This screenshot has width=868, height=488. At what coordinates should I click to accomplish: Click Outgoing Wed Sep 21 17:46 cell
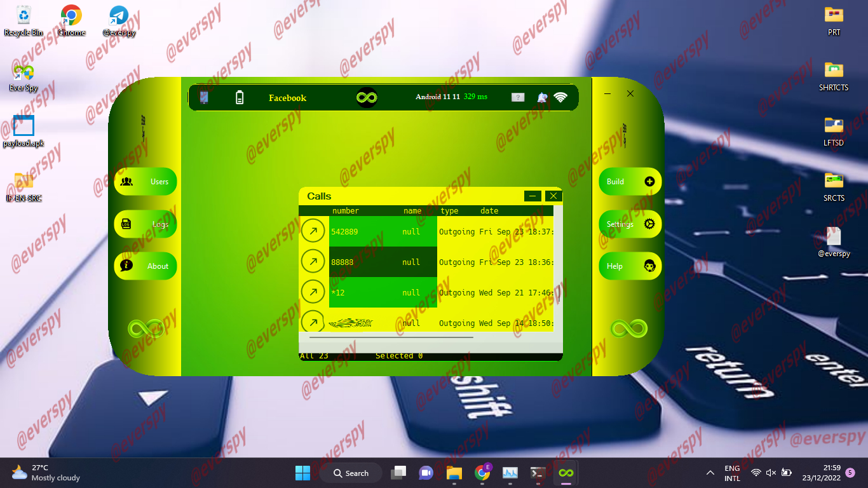click(496, 292)
